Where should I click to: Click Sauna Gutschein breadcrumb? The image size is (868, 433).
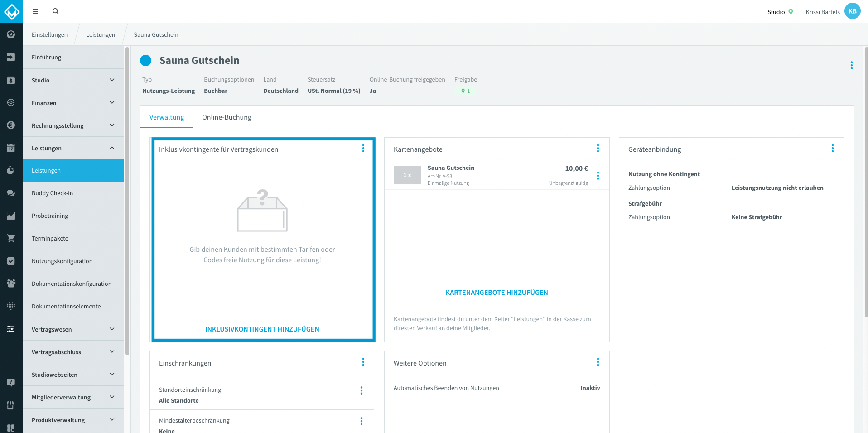coord(156,34)
